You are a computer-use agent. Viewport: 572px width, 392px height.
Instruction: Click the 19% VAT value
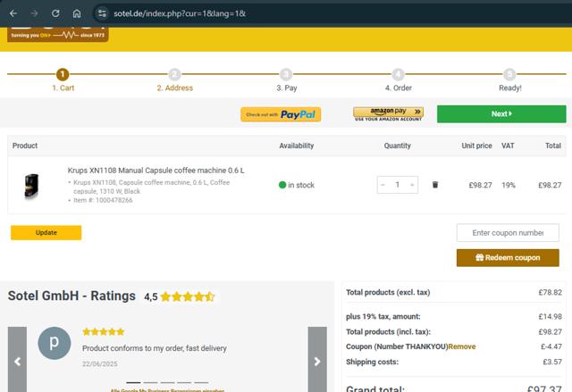(509, 185)
